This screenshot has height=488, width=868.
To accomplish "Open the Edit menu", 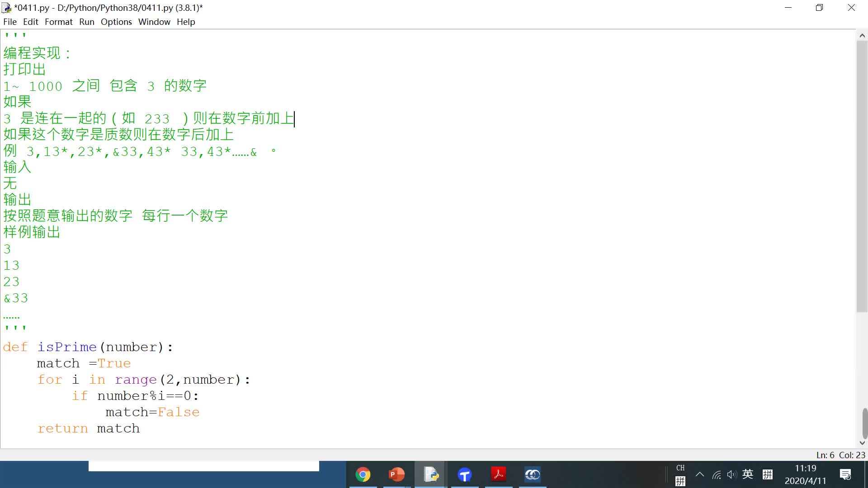I will [31, 22].
